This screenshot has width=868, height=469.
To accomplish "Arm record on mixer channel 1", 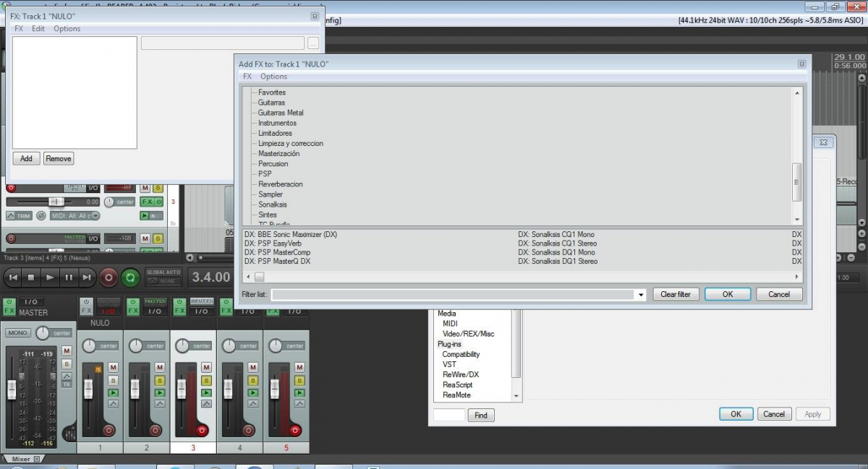I will pyautogui.click(x=109, y=430).
